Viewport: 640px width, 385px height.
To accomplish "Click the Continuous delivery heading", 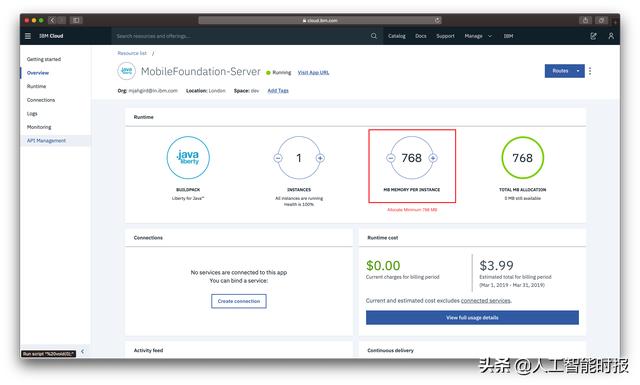I will point(390,350).
